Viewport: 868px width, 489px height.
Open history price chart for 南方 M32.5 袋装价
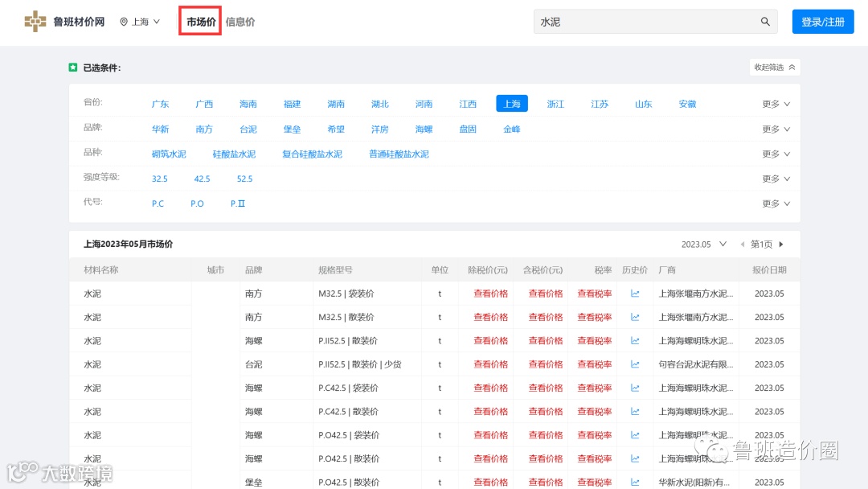[x=635, y=294]
